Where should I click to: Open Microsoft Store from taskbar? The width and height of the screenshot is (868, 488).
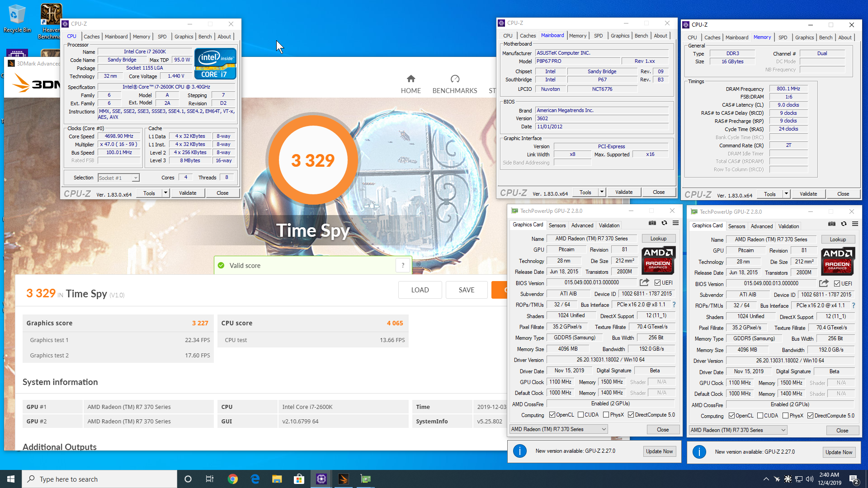click(299, 479)
